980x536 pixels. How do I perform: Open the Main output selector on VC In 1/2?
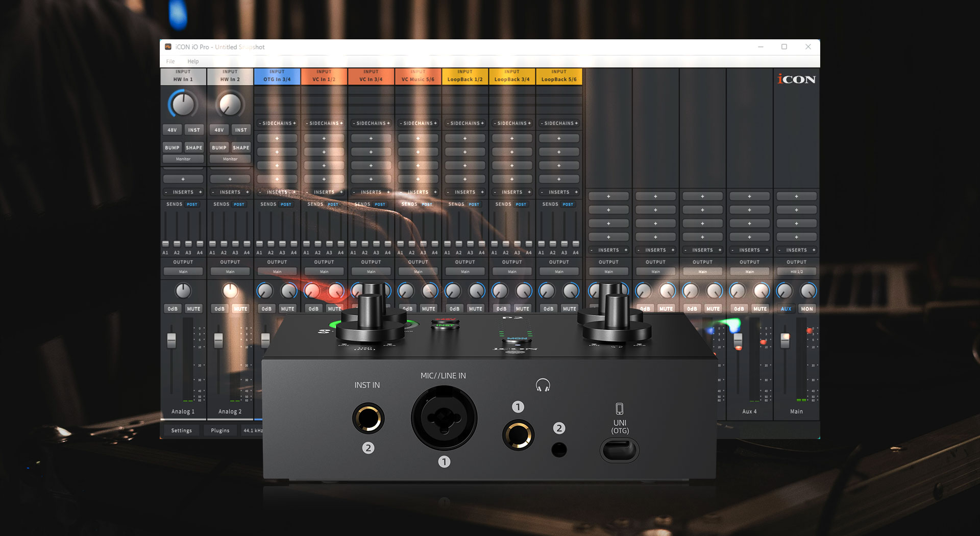324,272
